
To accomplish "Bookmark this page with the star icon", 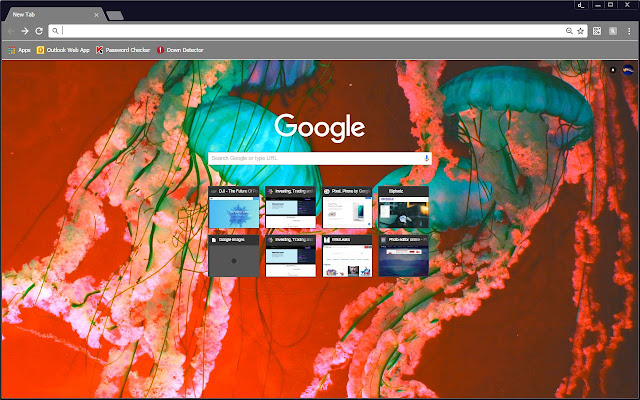I will 580,31.
